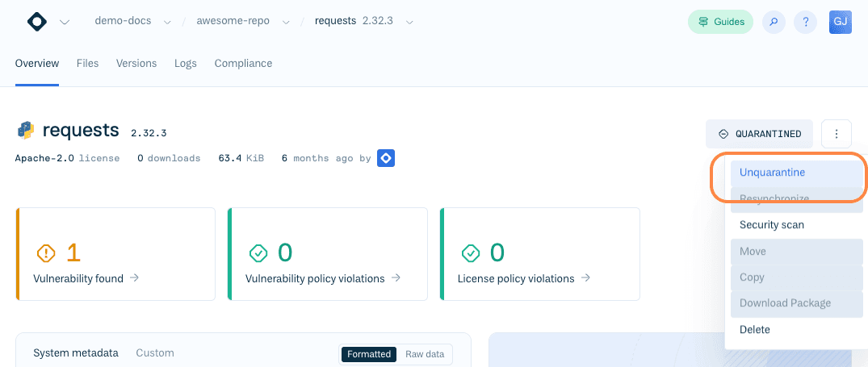Screen dimensions: 868x367
Task: Switch metadata view to Raw data
Action: click(425, 354)
